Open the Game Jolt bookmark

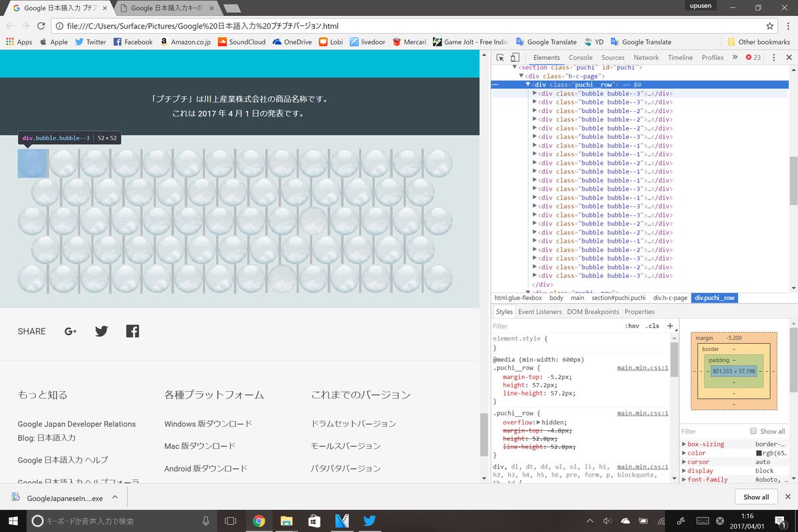[471, 42]
